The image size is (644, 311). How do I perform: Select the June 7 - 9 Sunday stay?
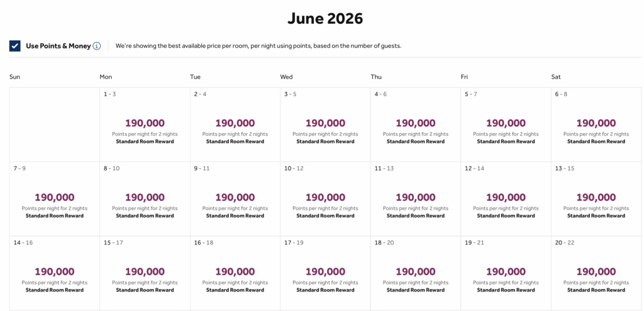pos(55,199)
